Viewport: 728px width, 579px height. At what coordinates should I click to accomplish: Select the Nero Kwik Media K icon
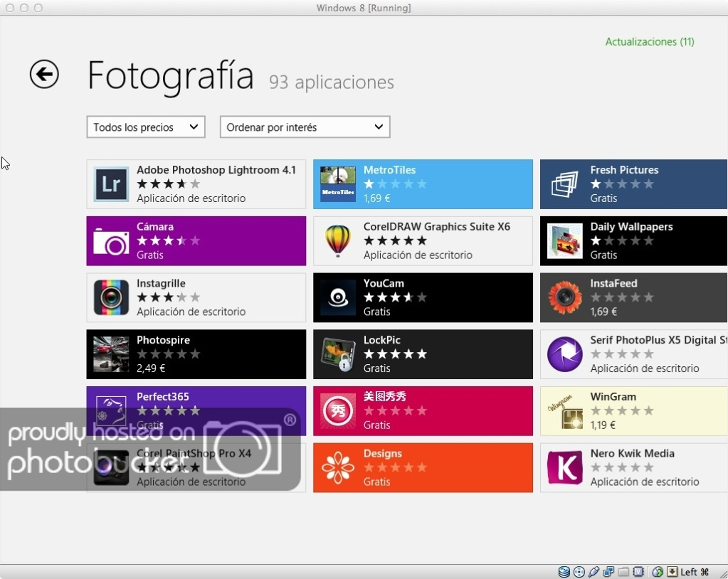(564, 467)
